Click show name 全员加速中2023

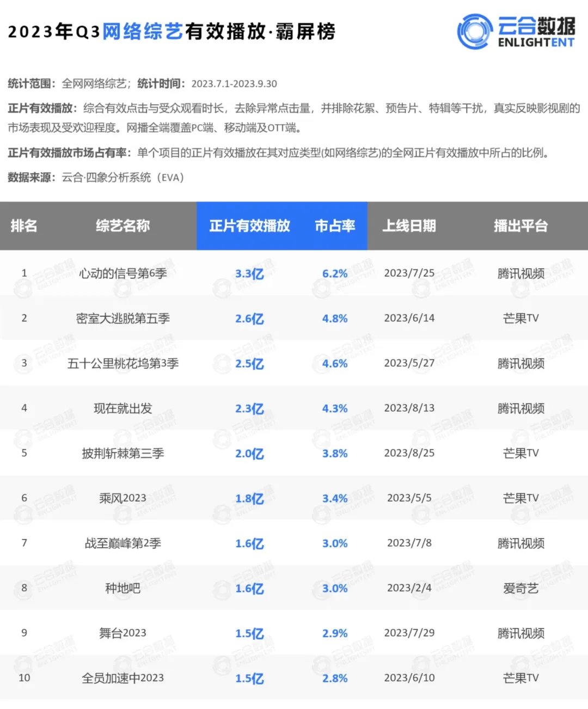pos(122,679)
